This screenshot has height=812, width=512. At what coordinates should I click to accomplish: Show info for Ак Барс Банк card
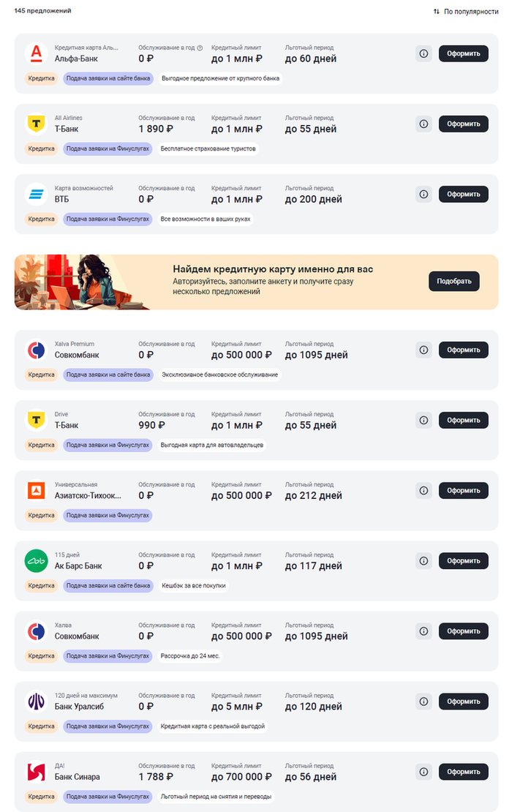point(423,560)
